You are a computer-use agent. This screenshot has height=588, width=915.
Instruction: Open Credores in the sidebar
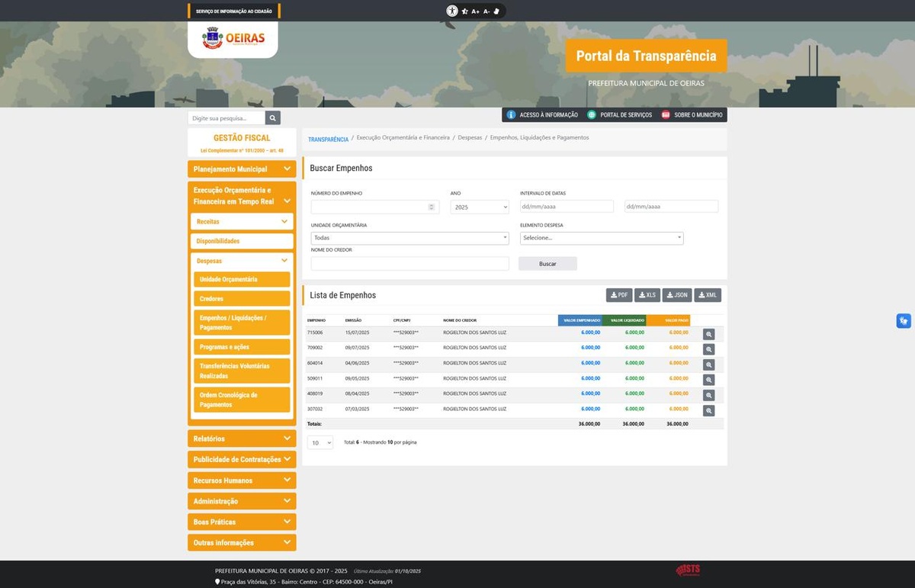coord(242,299)
